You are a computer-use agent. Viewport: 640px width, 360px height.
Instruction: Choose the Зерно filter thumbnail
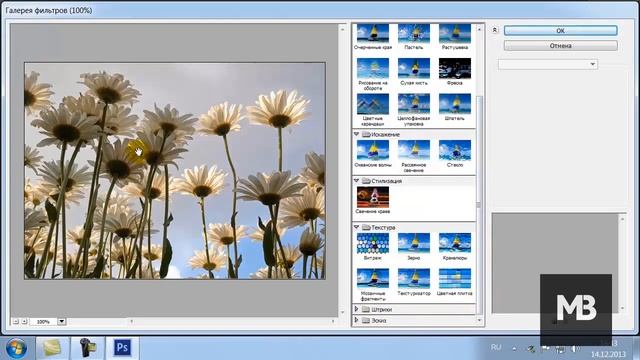point(414,244)
